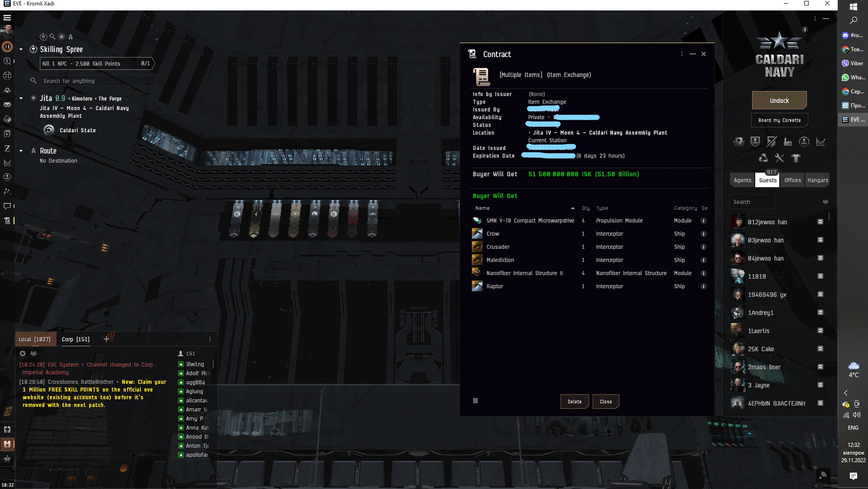Screen dimensions: 868x489
Task: Open Windows Start menu
Action: (854, 7)
